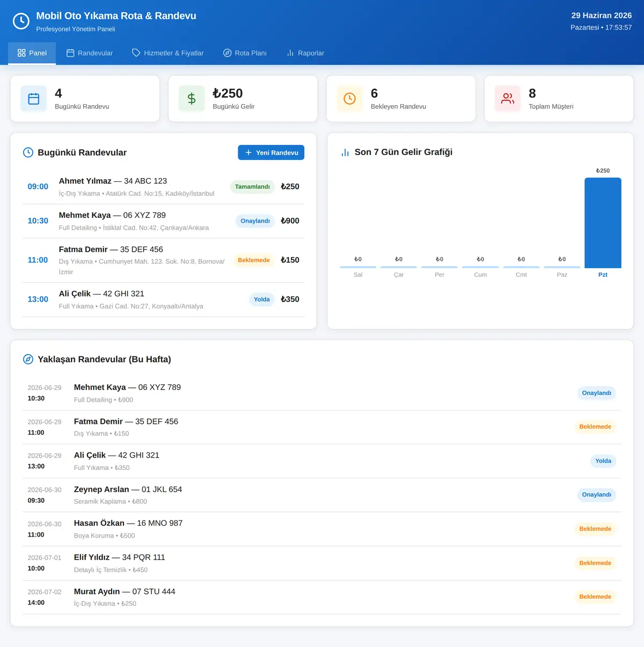
Task: Click the 2026-07-01 date in upcoming list
Action: pos(45,558)
